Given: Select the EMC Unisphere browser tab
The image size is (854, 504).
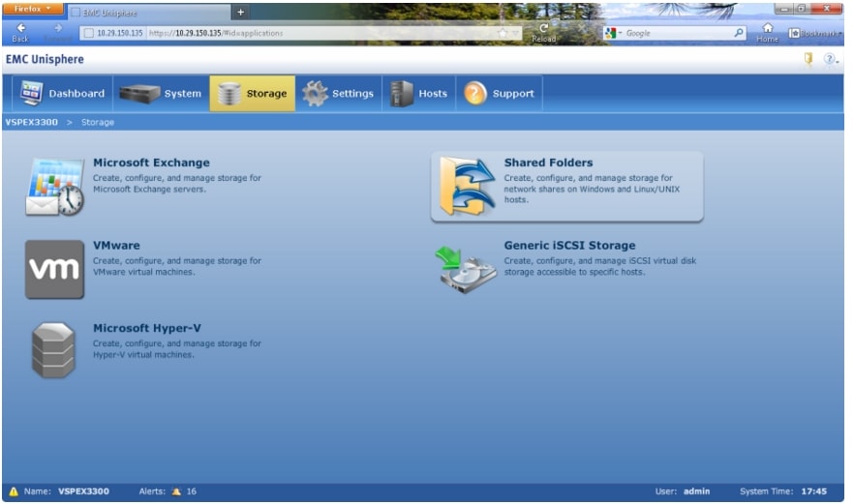Looking at the screenshot, I should click(x=150, y=12).
